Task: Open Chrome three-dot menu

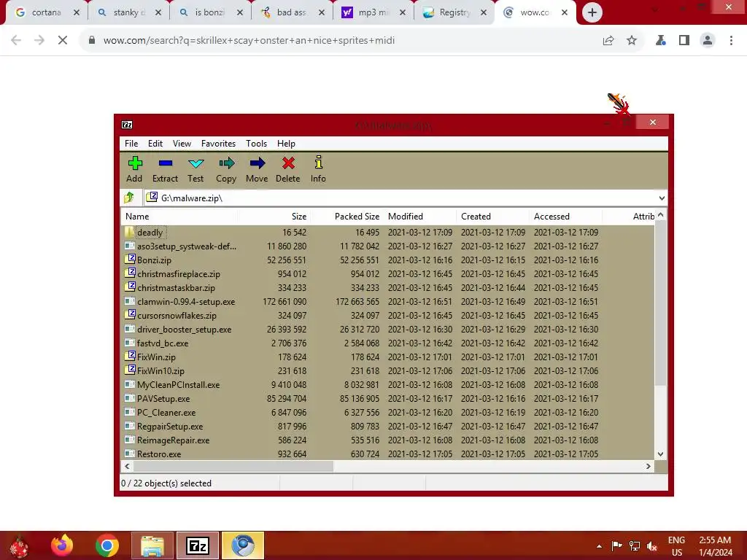Action: [731, 41]
